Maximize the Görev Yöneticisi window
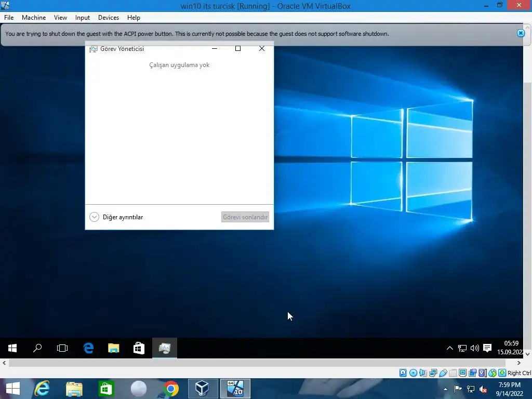The image size is (532, 399). [238, 48]
